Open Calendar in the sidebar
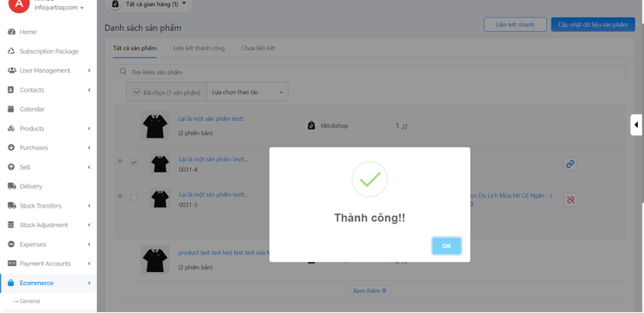The image size is (644, 313). pos(32,109)
